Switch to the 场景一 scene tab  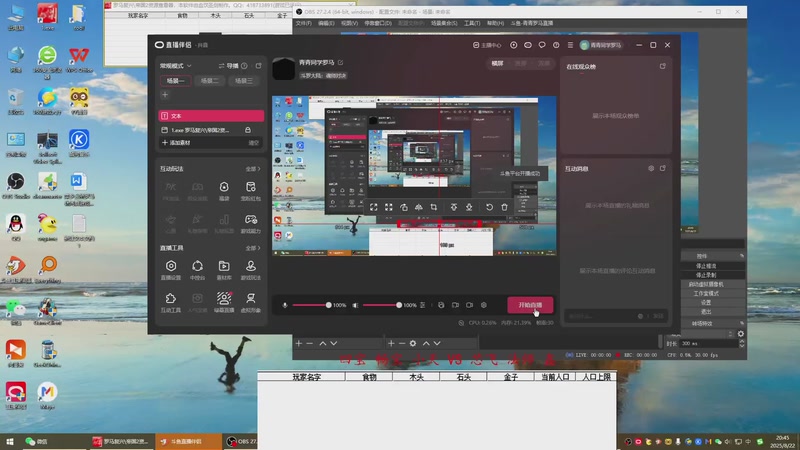(x=176, y=81)
